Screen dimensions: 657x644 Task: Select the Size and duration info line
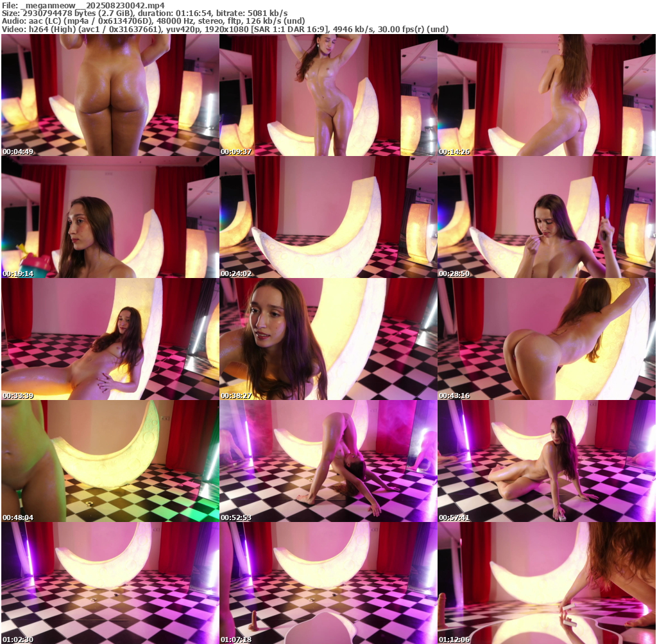coord(144,13)
